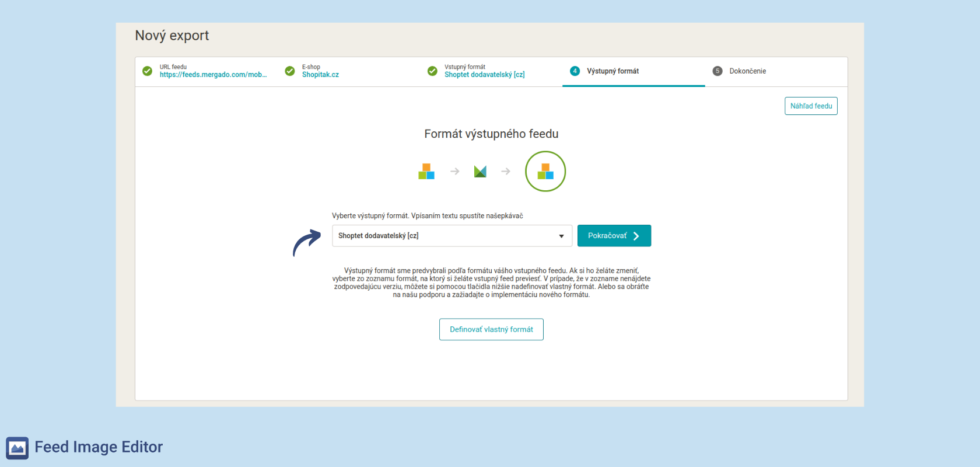Open the Shopitak.cz link
Screen dimensions: 980x467
(320, 75)
